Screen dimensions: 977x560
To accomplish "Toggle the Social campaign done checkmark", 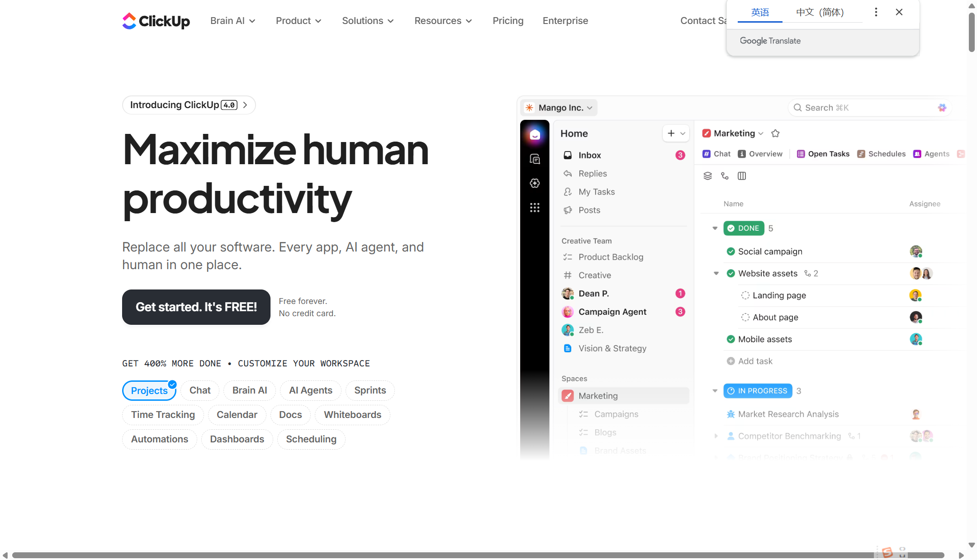I will [730, 252].
